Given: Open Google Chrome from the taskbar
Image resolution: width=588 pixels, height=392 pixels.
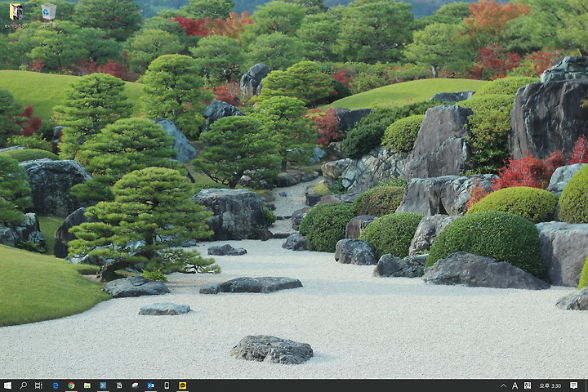Looking at the screenshot, I should (71, 385).
